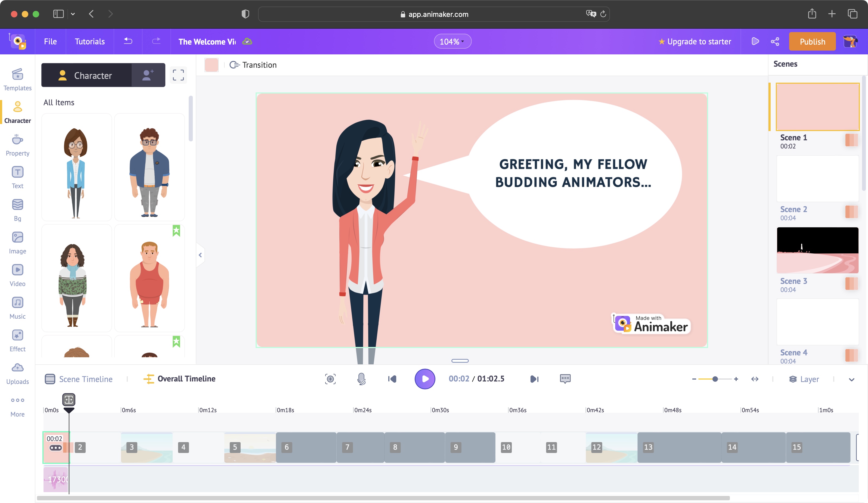Select the Property sidebar icon
The image size is (868, 503).
(x=17, y=145)
